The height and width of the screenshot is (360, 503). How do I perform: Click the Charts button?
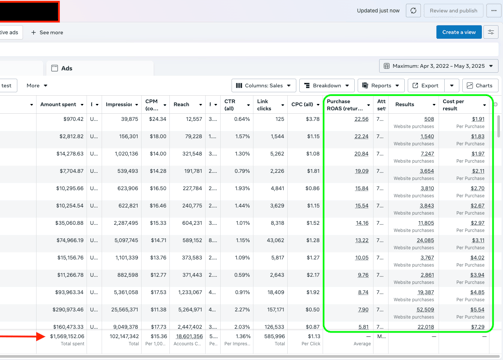click(x=480, y=86)
